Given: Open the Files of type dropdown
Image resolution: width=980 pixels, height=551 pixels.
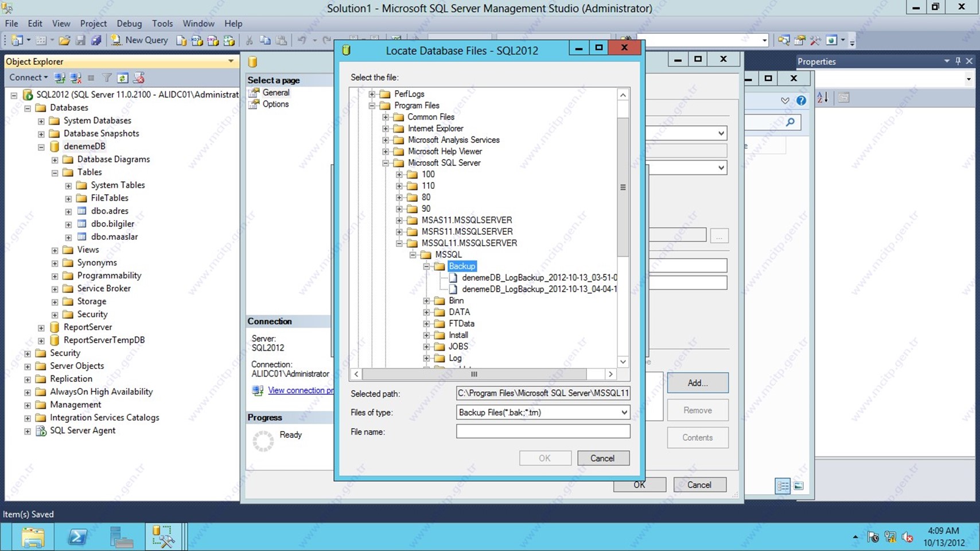Looking at the screenshot, I should tap(624, 412).
